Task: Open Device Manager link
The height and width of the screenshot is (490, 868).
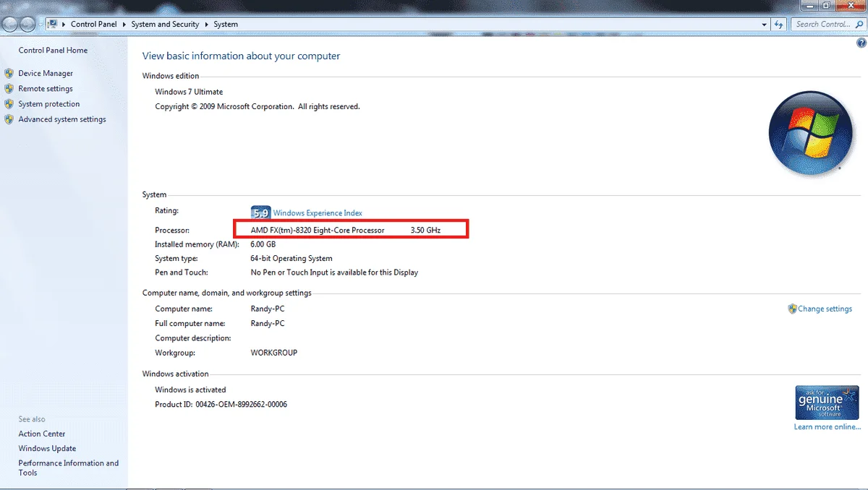Action: pyautogui.click(x=46, y=73)
